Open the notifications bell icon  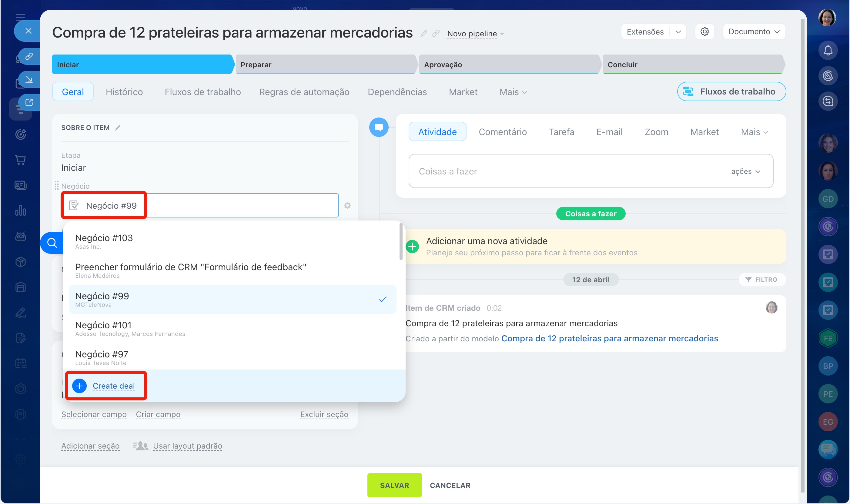pos(828,51)
